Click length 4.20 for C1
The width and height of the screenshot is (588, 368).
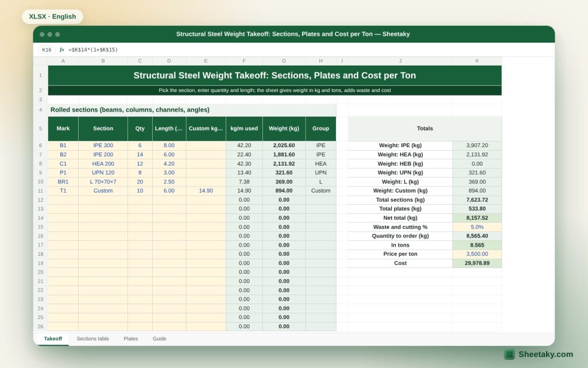pos(169,164)
